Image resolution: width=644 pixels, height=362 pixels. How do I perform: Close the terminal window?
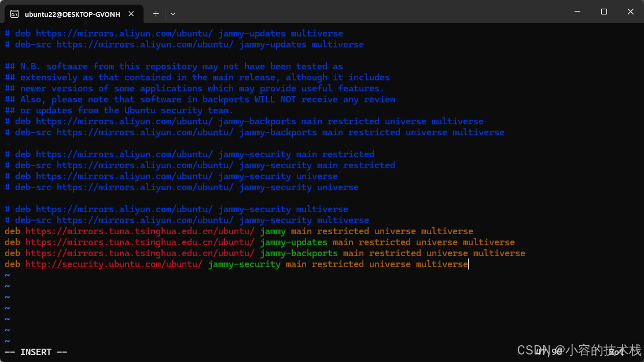point(631,12)
